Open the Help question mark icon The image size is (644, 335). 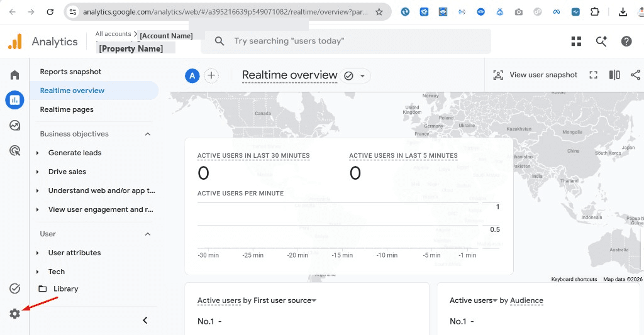626,41
